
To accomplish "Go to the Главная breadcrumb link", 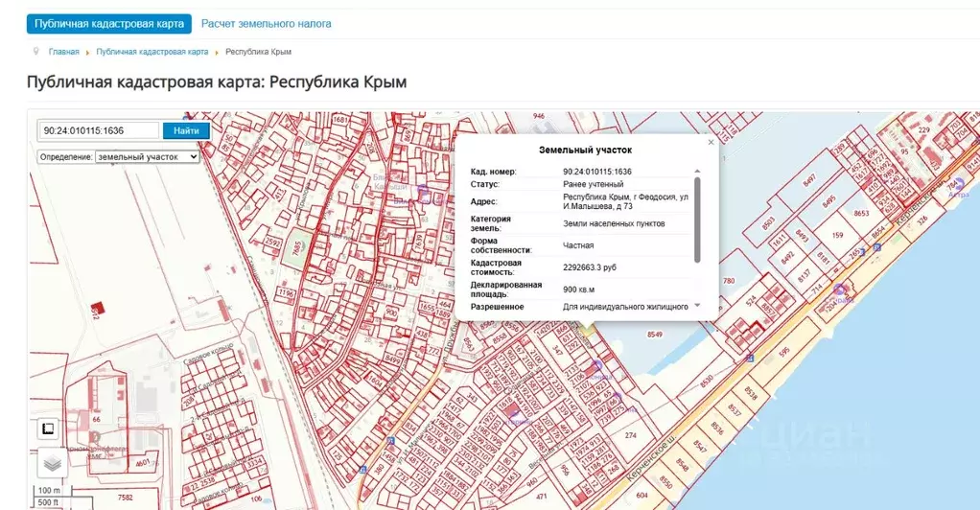I will (x=63, y=52).
